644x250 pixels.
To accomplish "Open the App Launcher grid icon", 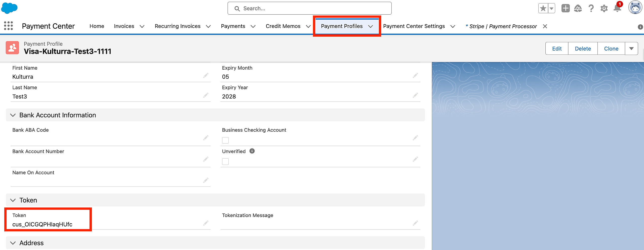I will [x=9, y=26].
